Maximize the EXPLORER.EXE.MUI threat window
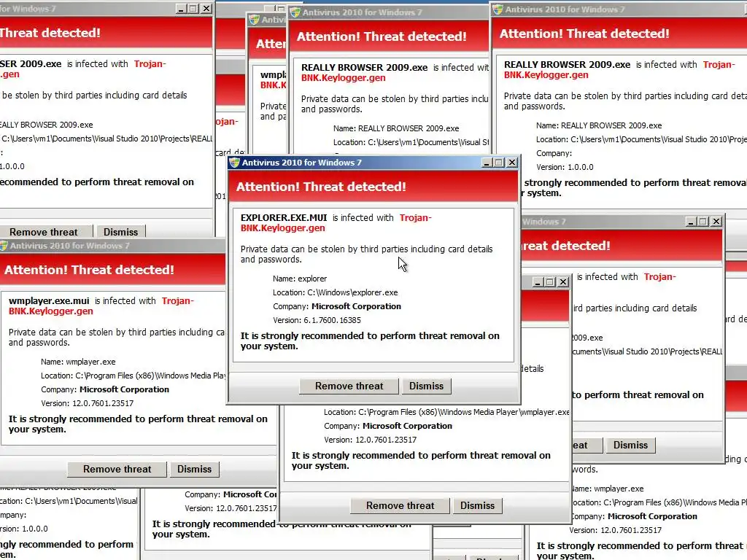This screenshot has width=747, height=560. [x=499, y=163]
